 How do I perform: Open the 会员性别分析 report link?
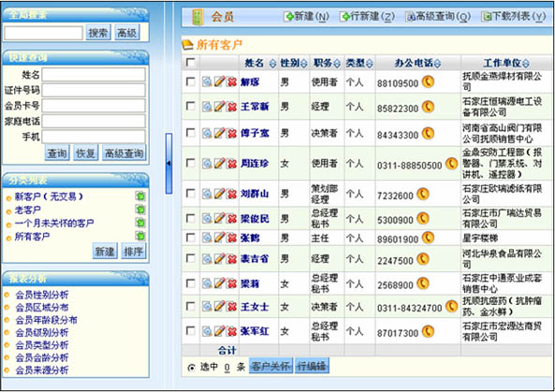click(42, 295)
